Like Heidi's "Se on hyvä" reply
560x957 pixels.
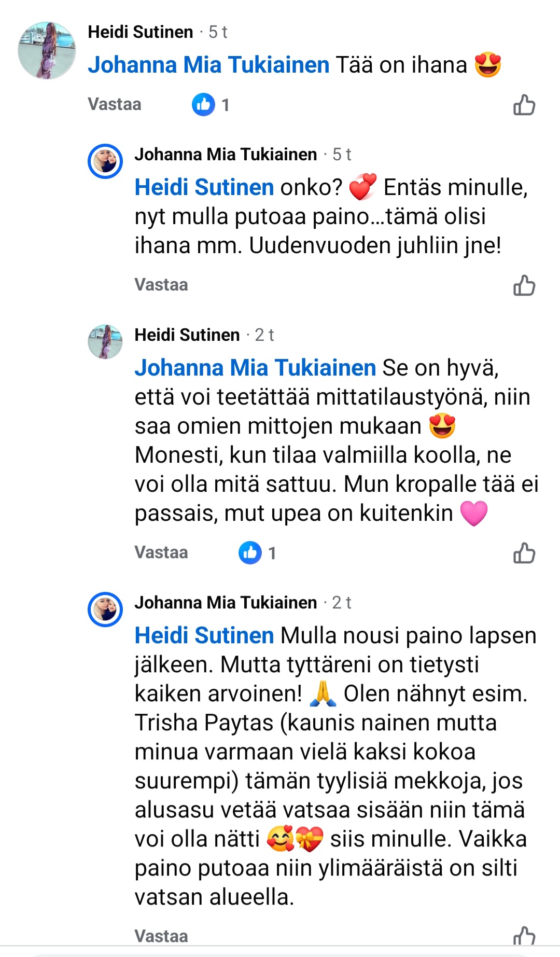click(524, 553)
